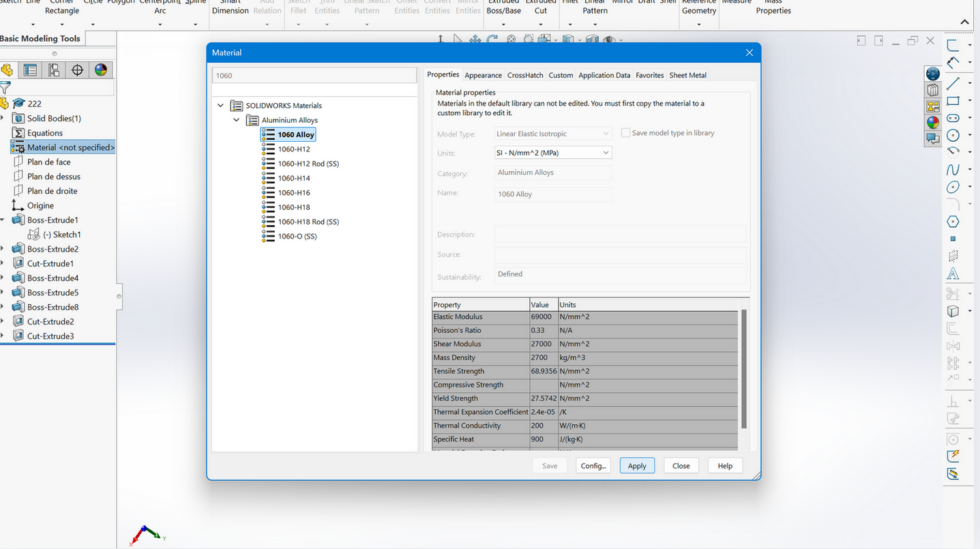Switch to the Application Data tab

point(604,75)
